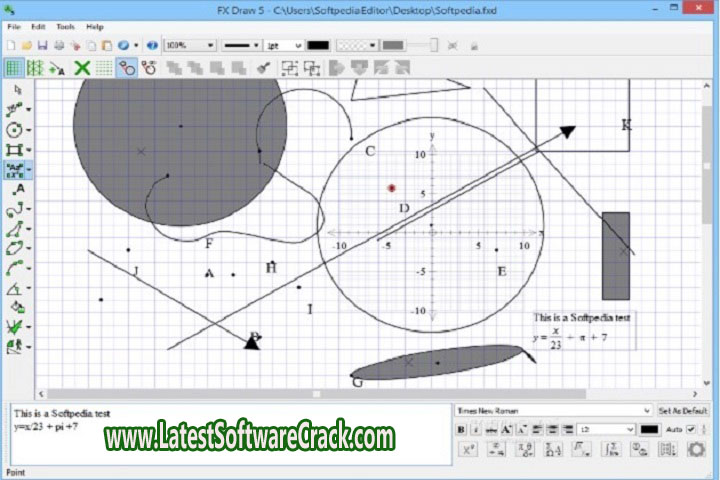Viewport: 720px width, 480px height.
Task: Click the Set As Default button
Action: [684, 410]
